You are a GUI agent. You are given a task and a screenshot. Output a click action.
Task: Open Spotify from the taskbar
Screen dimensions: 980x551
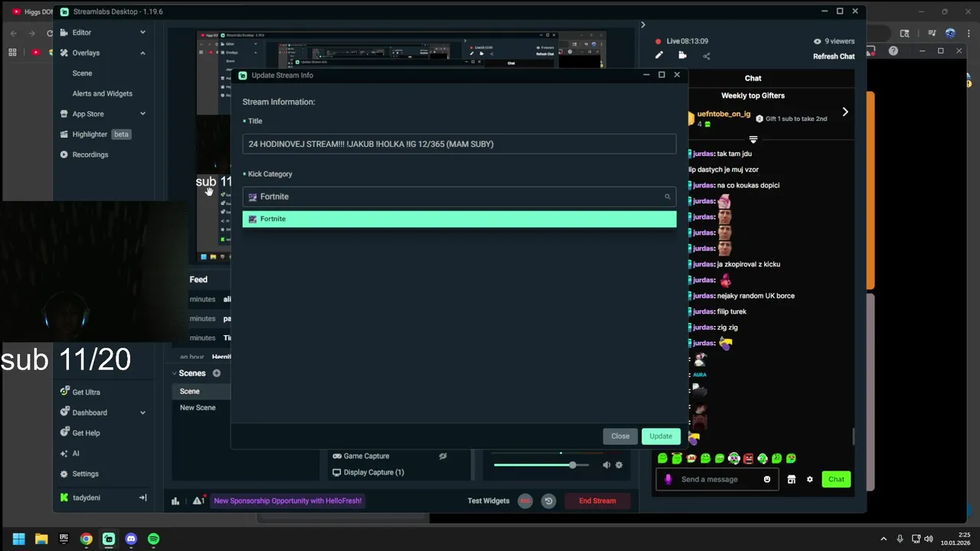(x=153, y=539)
